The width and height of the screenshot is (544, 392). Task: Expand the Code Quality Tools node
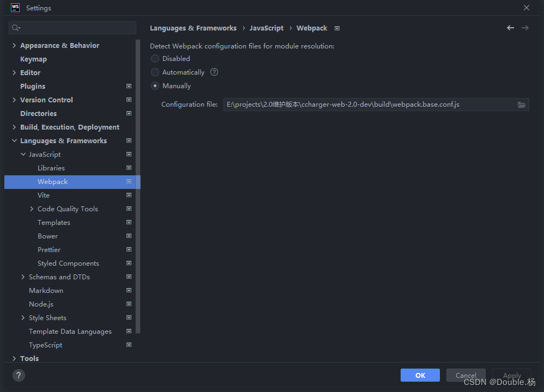click(32, 209)
